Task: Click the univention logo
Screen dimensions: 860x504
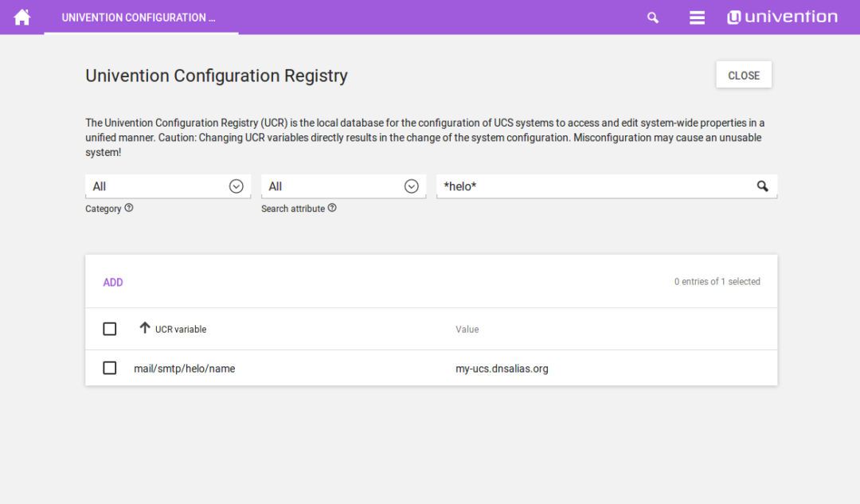Action: 782,16
